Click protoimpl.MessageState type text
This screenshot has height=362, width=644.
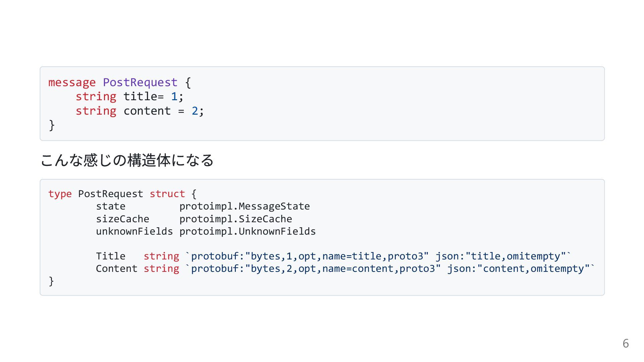[245, 206]
